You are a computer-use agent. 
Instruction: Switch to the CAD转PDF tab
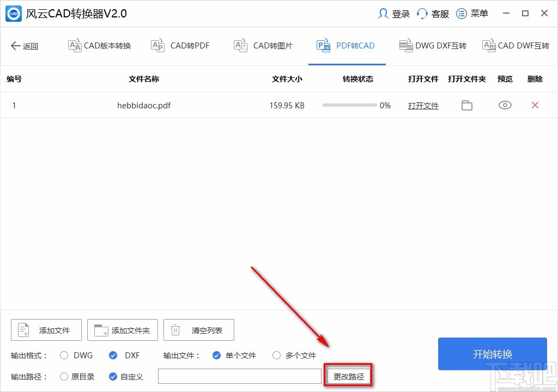coord(180,46)
